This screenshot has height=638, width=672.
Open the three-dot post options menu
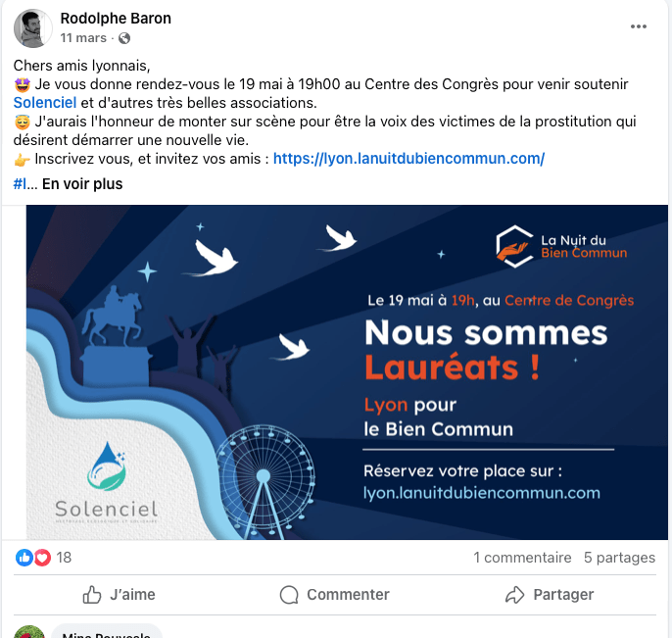pyautogui.click(x=638, y=26)
